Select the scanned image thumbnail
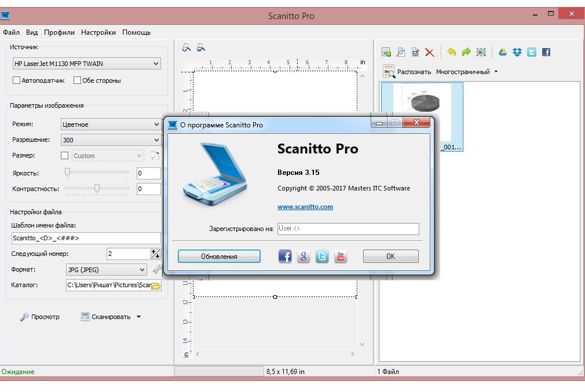Screen dimensions: 585x392 [422, 117]
